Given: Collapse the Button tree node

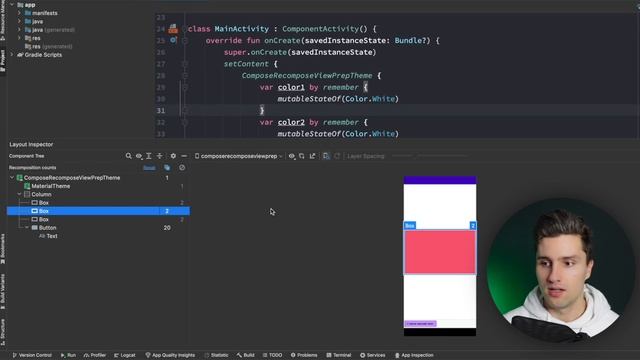Looking at the screenshot, I should tap(27, 228).
